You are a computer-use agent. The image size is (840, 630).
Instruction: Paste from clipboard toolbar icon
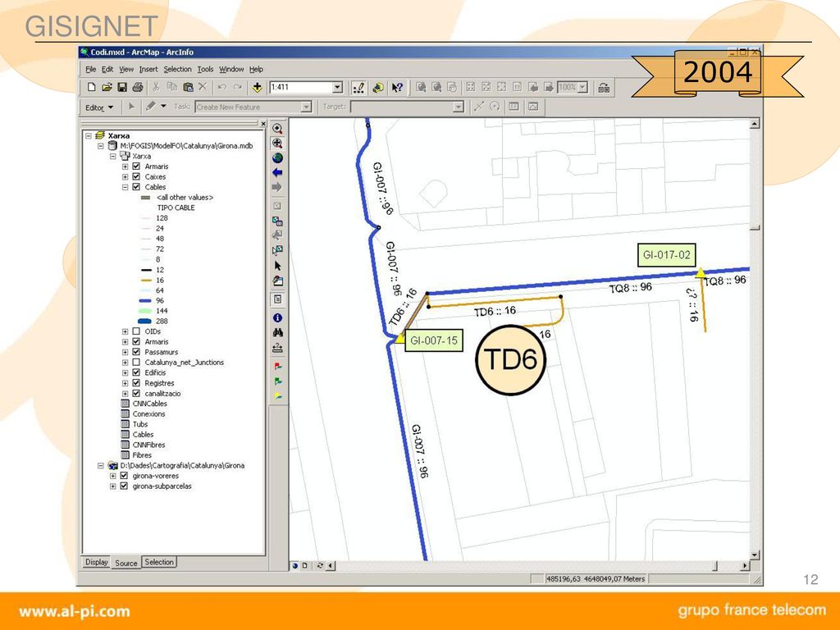click(188, 87)
